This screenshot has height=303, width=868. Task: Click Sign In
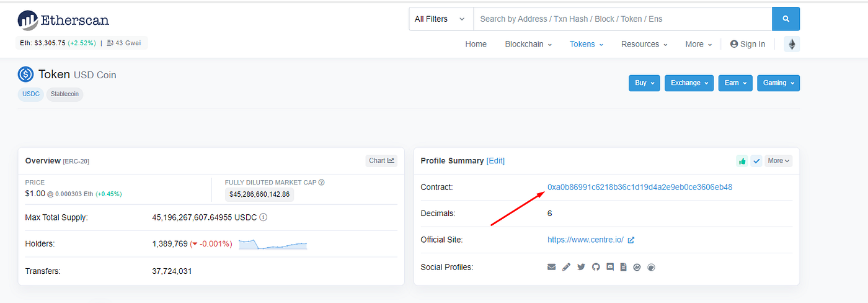(x=748, y=44)
